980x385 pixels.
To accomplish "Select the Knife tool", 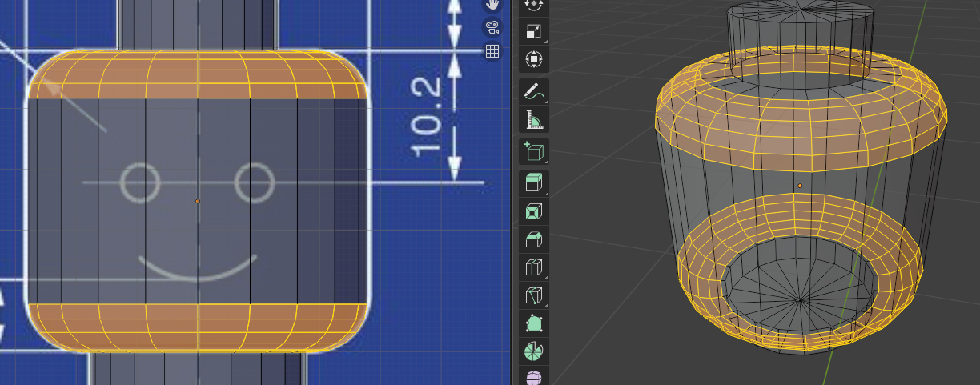I will (534, 295).
